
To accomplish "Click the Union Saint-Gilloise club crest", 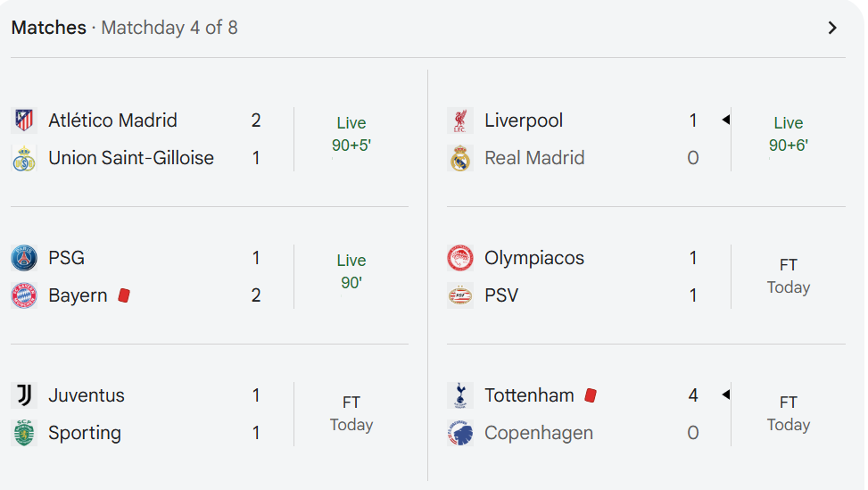I will pyautogui.click(x=24, y=158).
